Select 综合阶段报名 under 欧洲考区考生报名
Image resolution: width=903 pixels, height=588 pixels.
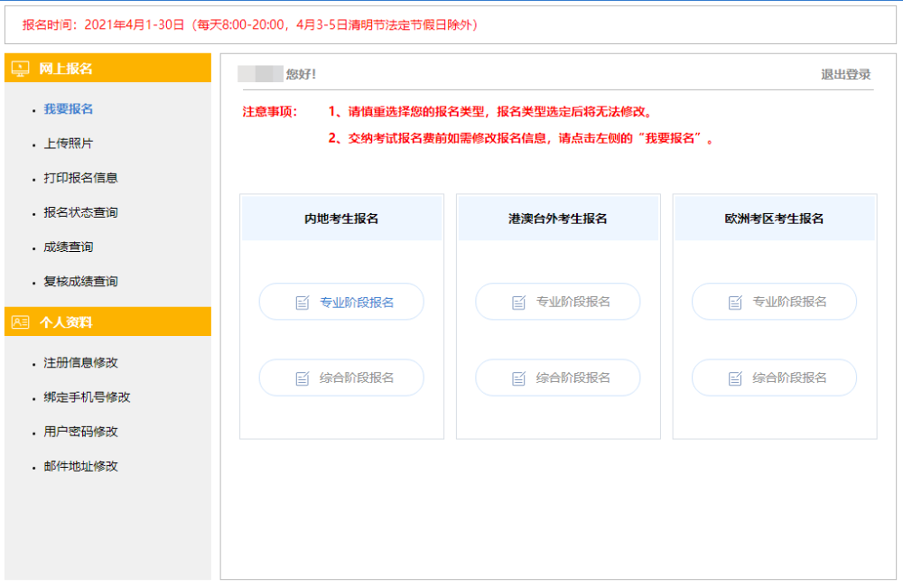[x=775, y=378]
